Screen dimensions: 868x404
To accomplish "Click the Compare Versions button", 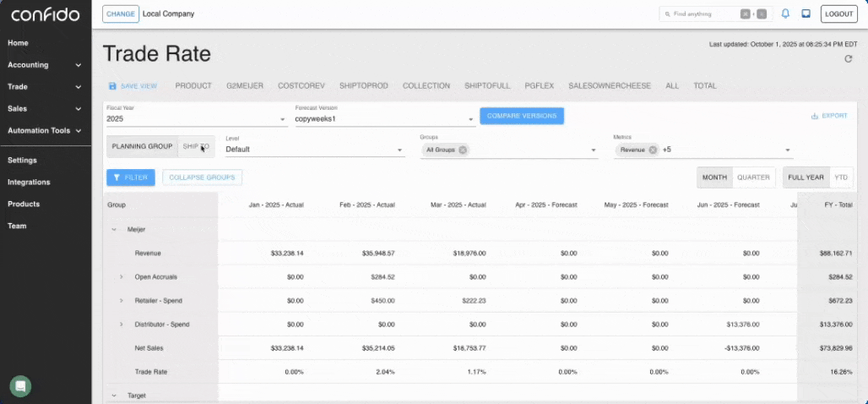I will [521, 116].
